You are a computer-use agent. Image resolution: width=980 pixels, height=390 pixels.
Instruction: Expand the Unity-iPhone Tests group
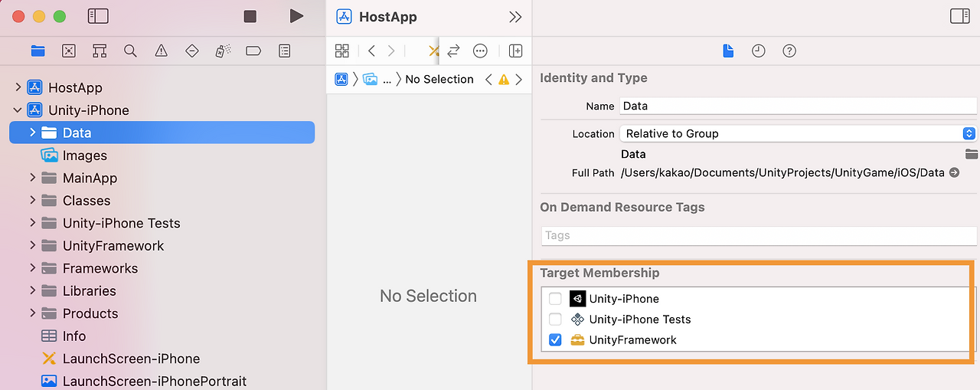(x=32, y=223)
